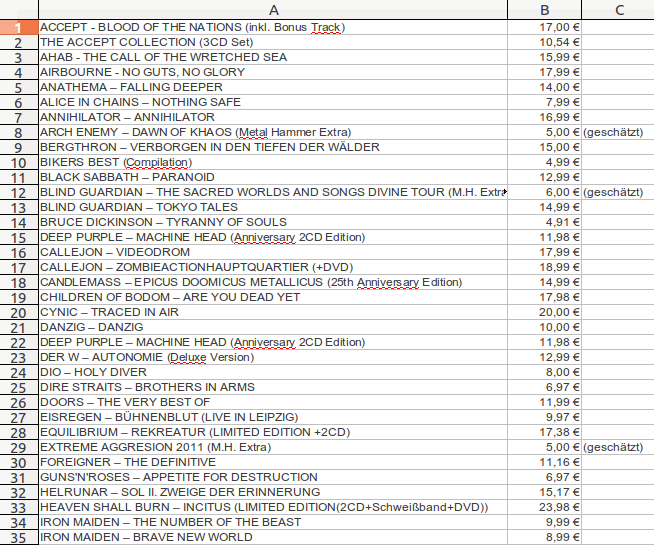The width and height of the screenshot is (654, 545).
Task: Click EISREGEN – BÜHNENBLUT cell
Action: click(273, 418)
